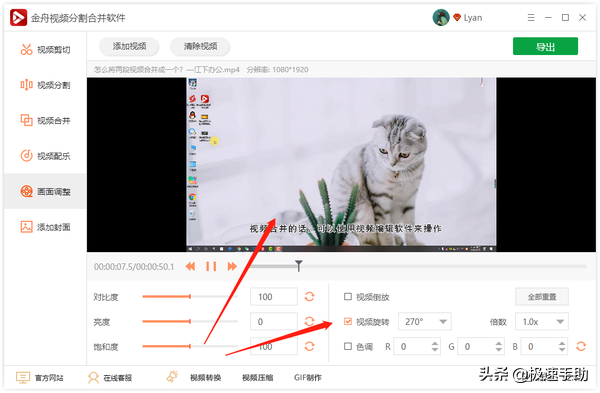This screenshot has width=600, height=393.
Task: Reset the 亮度 brightness value
Action: click(309, 321)
